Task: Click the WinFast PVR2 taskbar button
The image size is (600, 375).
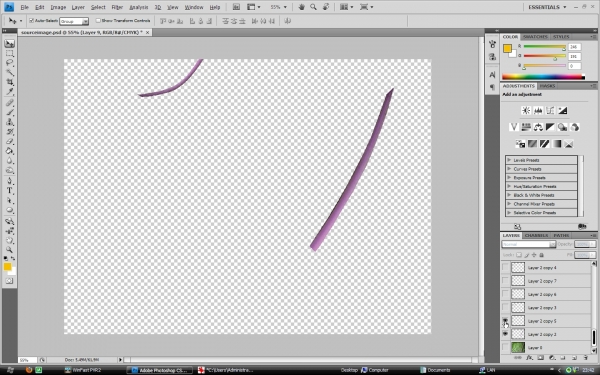Action: (x=83, y=370)
